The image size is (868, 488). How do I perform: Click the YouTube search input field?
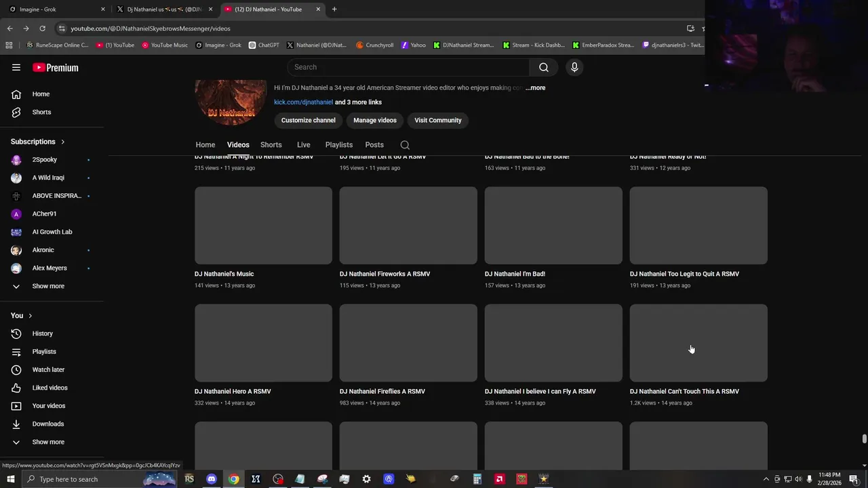408,67
